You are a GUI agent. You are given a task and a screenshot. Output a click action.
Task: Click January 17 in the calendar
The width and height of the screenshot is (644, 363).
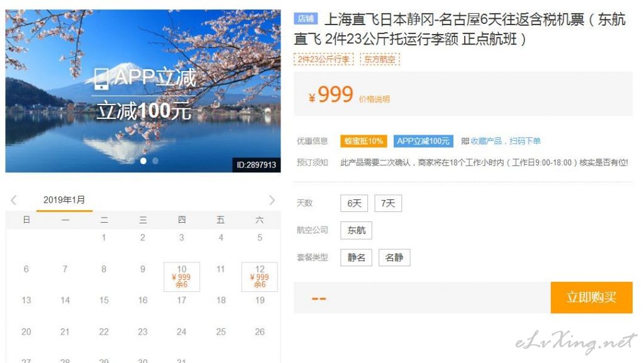point(182,300)
